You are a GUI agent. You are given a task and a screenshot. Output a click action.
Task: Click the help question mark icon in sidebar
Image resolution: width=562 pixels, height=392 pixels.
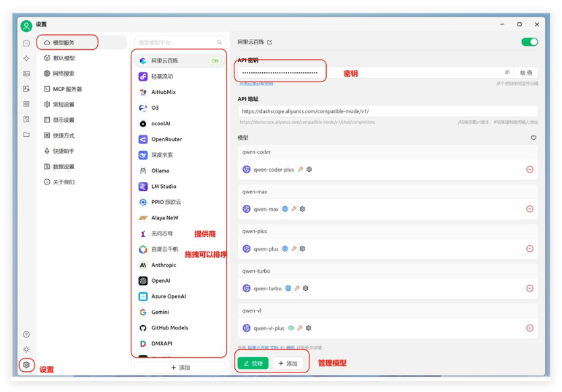tap(26, 334)
